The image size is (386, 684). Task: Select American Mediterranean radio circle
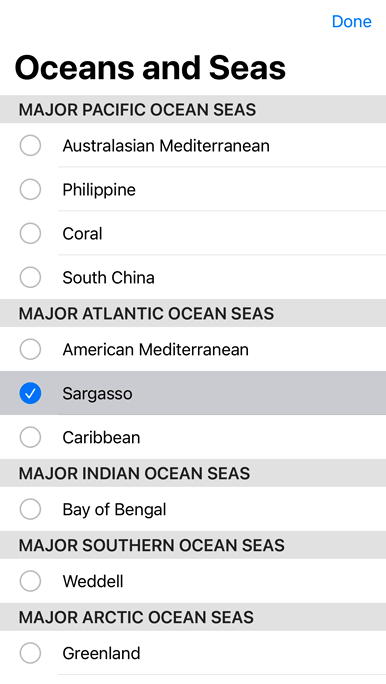point(31,349)
